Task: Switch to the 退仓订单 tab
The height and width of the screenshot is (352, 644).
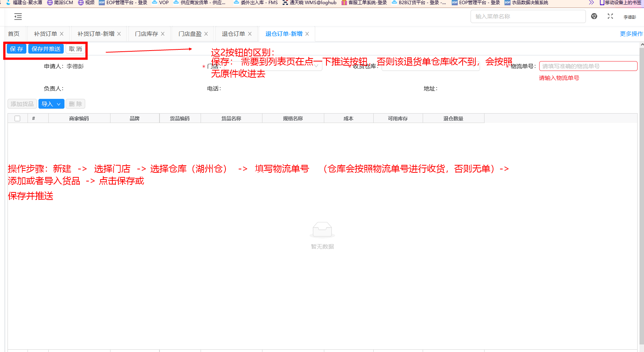Action: click(233, 34)
